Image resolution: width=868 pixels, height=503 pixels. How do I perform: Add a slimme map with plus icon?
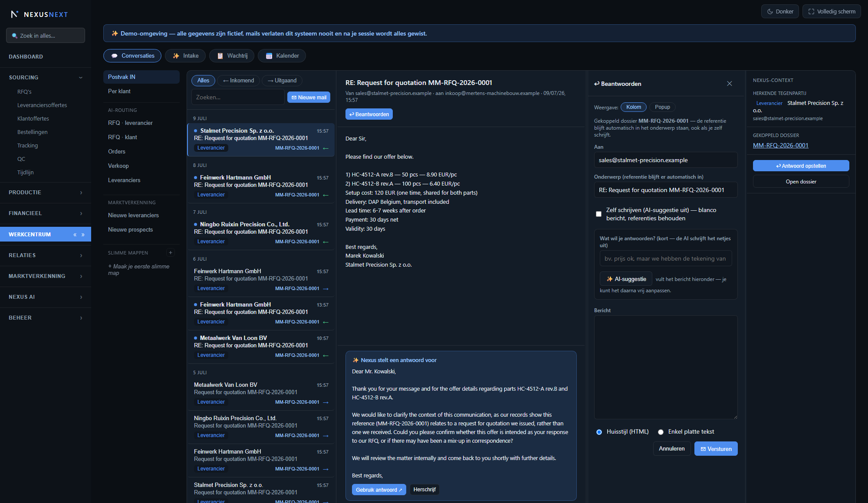pos(171,253)
